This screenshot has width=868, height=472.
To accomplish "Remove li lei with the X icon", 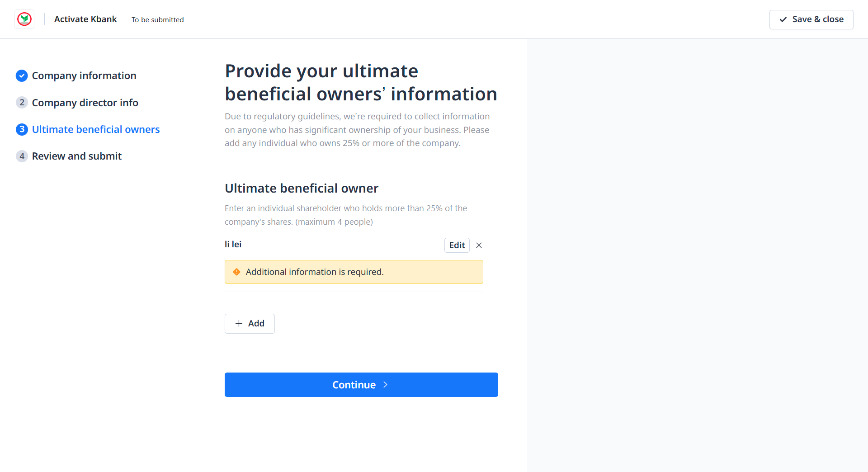I will tap(479, 245).
